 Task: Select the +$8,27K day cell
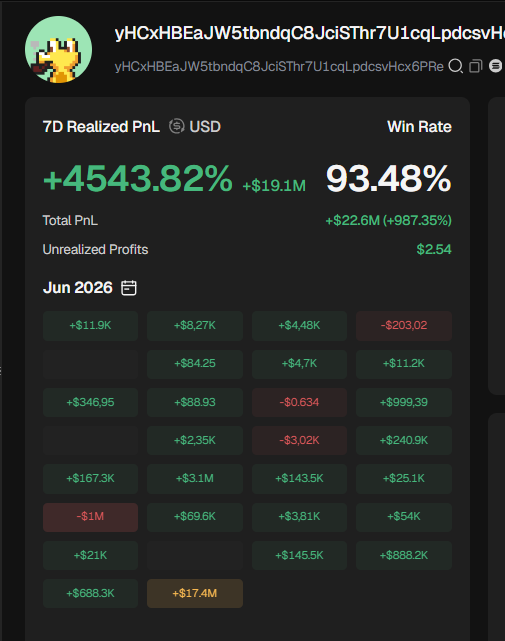(x=195, y=326)
